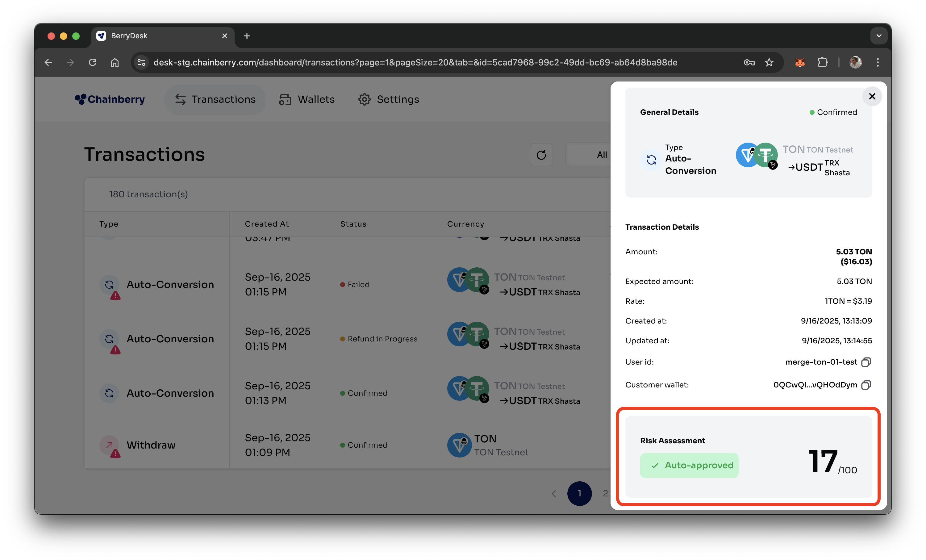Viewport: 926px width, 560px height.
Task: Copy the User id merge-ton-01-test
Action: tap(866, 362)
